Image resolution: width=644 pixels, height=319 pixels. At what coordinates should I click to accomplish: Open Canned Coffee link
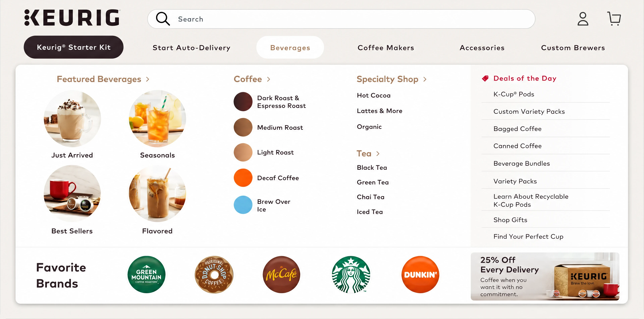(x=518, y=146)
